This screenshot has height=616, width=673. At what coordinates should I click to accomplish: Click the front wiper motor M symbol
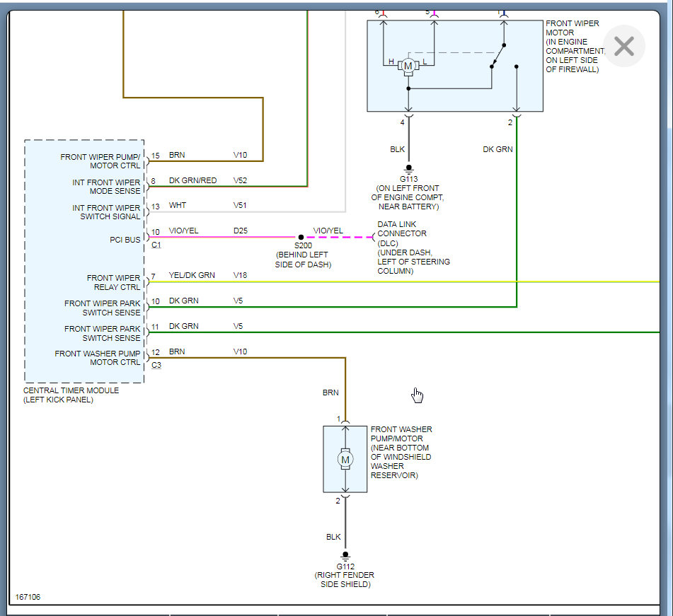click(408, 66)
